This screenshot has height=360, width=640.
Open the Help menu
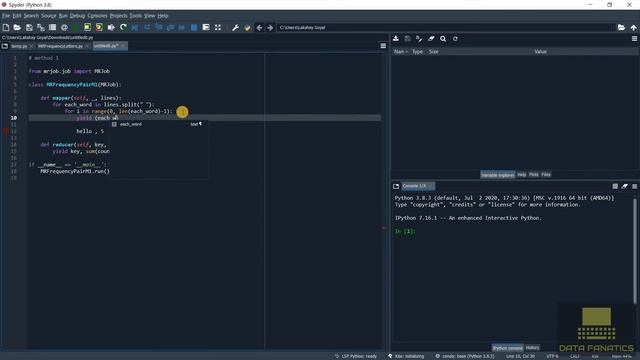click(163, 16)
